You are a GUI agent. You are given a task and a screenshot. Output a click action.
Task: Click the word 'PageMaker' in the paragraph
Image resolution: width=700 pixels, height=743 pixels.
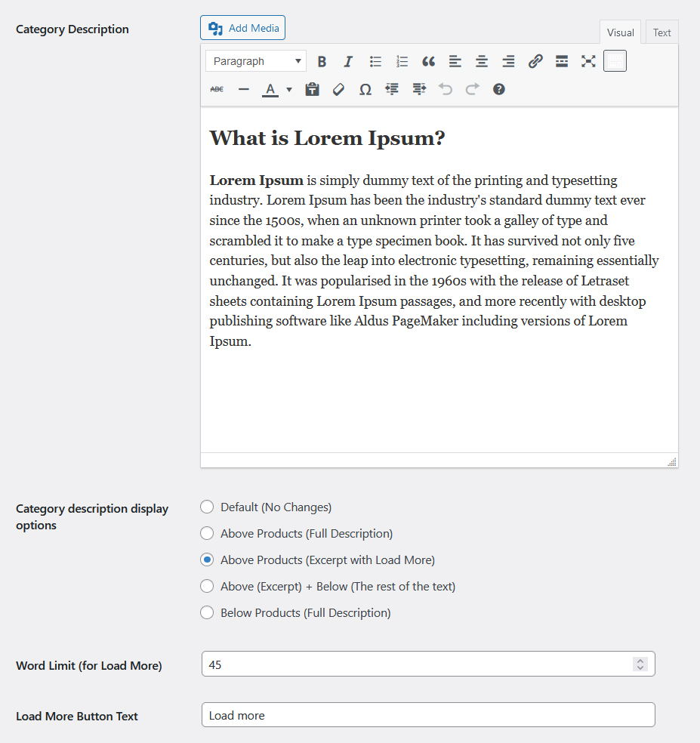pyautogui.click(x=425, y=321)
